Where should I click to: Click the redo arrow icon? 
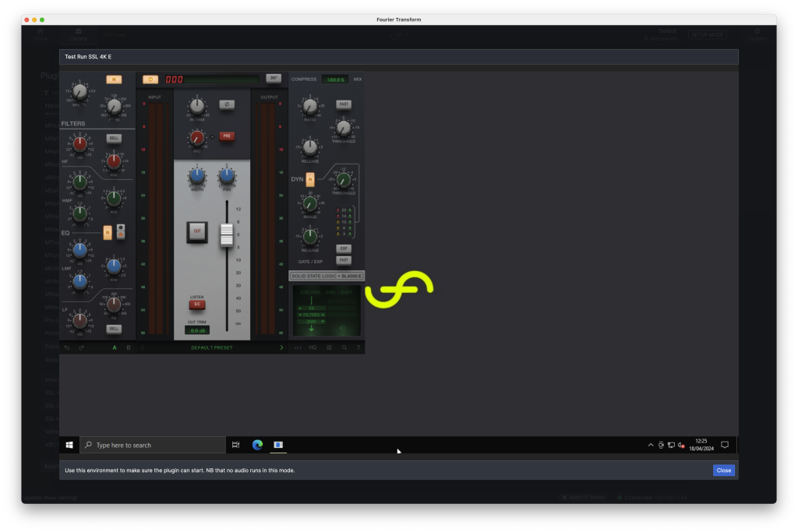point(81,348)
